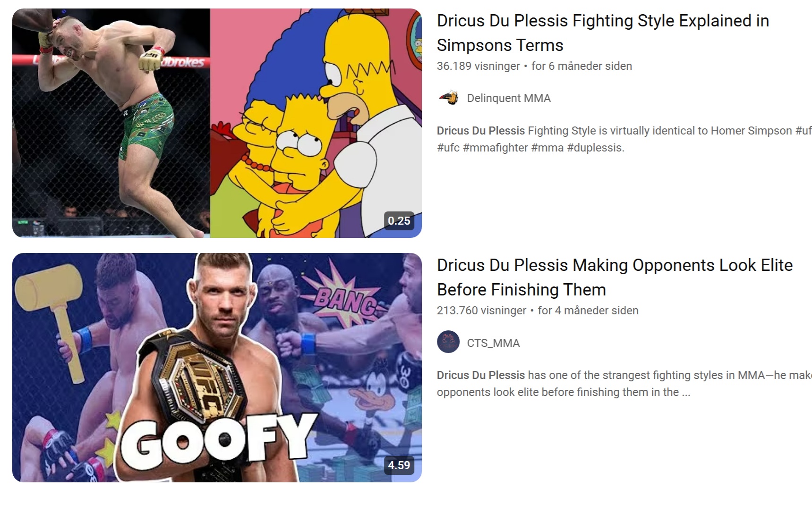
Task: Click the #ufc hashtag in description
Action: click(x=448, y=148)
